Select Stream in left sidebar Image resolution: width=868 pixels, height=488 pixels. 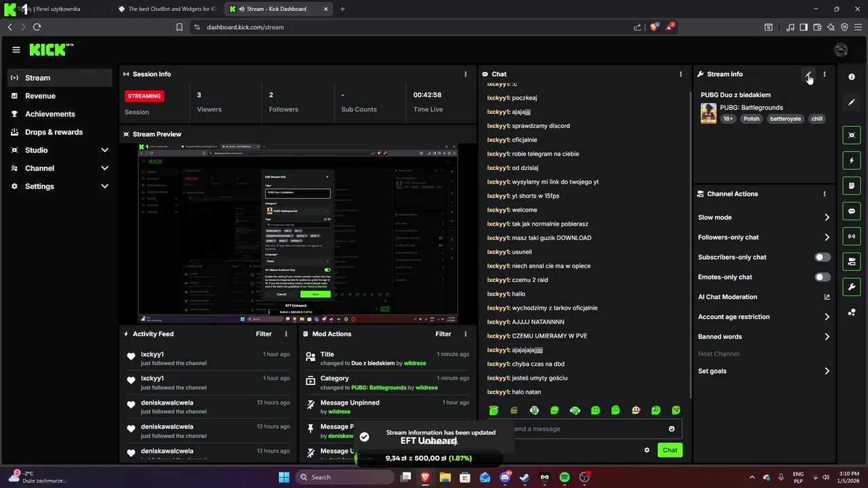click(60, 78)
